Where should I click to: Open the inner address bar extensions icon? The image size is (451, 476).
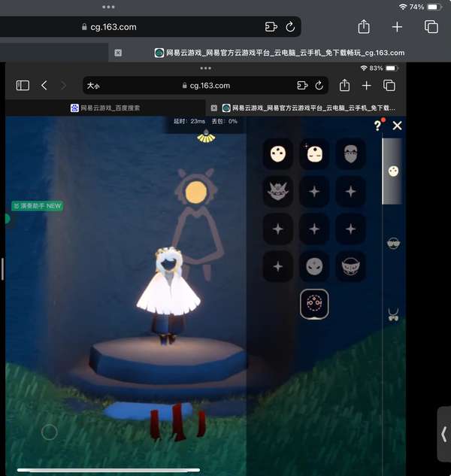[302, 86]
